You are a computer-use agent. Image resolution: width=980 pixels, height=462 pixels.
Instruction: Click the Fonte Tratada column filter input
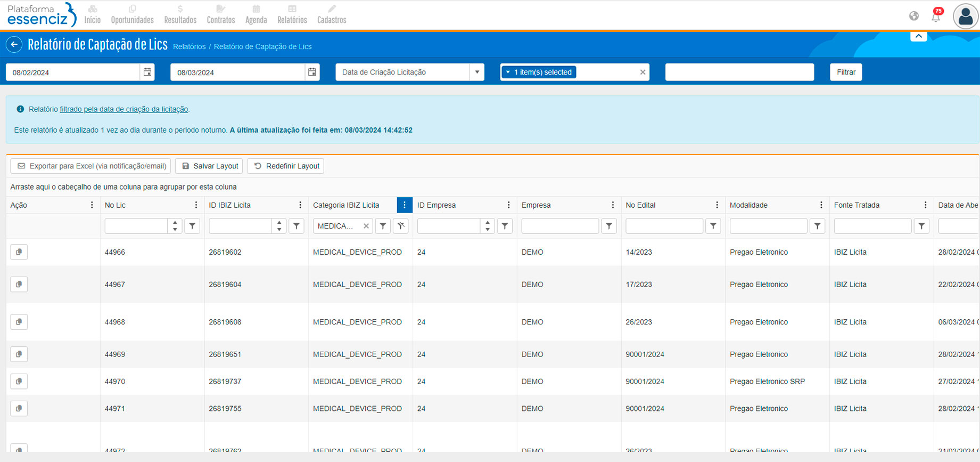click(x=872, y=226)
